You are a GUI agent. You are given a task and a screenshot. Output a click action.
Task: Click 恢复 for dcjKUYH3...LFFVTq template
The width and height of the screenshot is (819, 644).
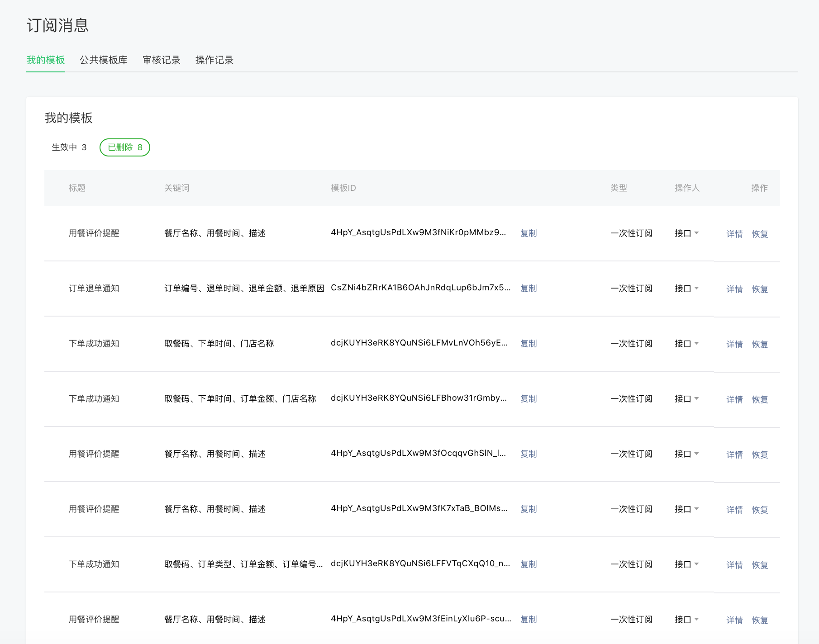pyautogui.click(x=760, y=565)
